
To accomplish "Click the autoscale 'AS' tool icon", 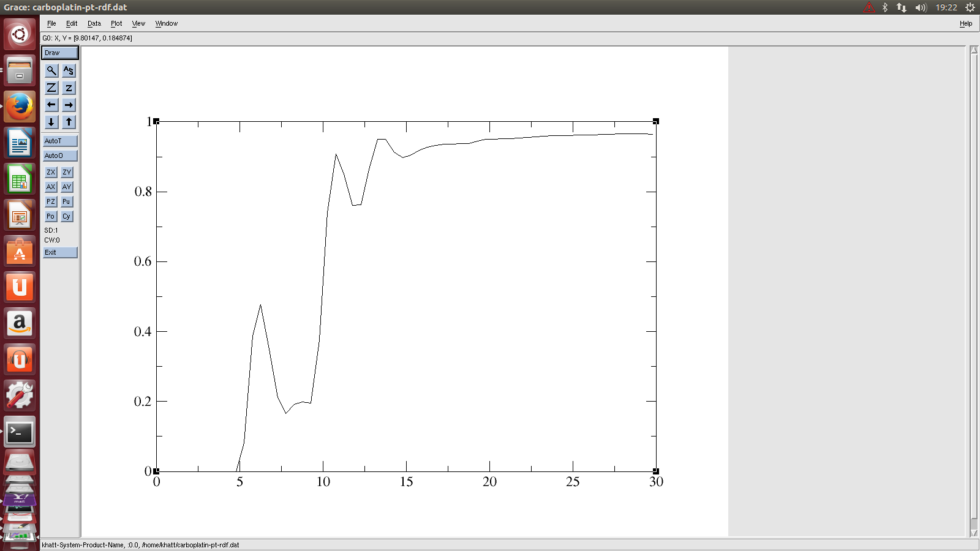I will (69, 71).
